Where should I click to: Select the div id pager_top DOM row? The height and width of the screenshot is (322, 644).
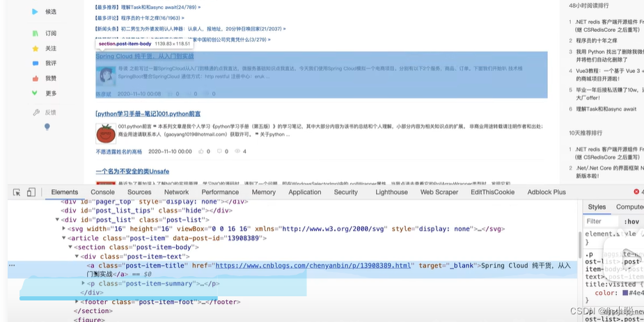pyautogui.click(x=154, y=202)
